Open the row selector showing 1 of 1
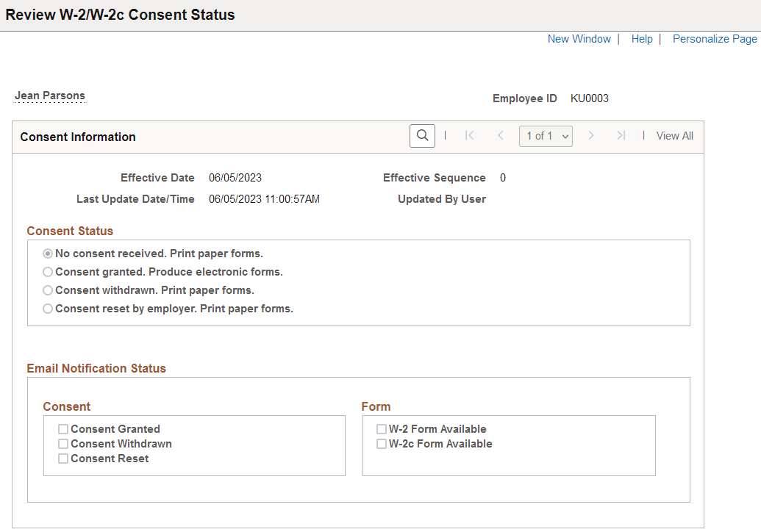The height and width of the screenshot is (532, 761). click(546, 135)
